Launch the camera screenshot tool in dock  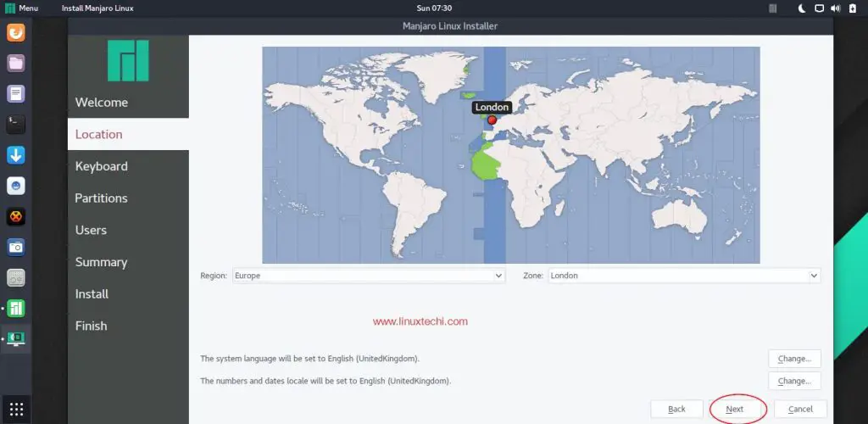click(x=15, y=248)
